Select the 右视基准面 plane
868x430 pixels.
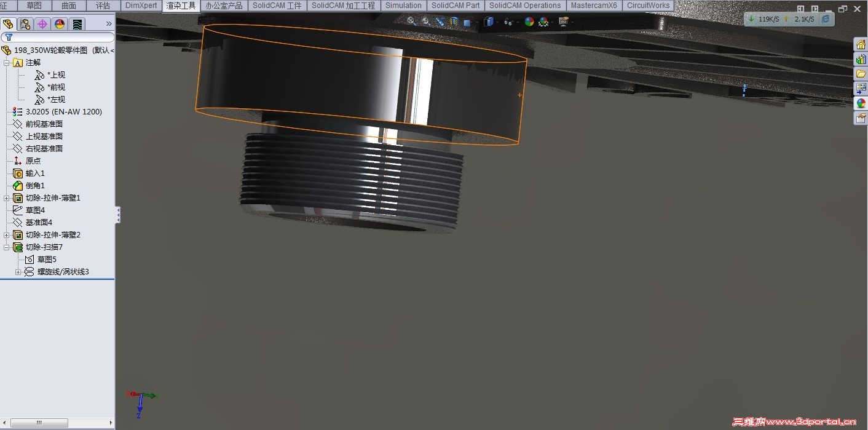[37, 149]
